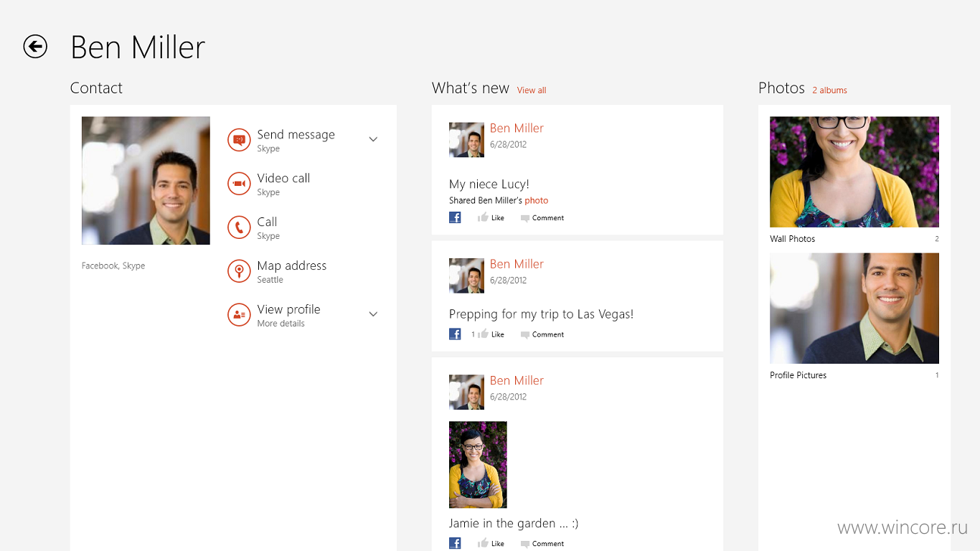Click comment bubble icon on Las Vegas post
Screen dimensions: 980x551
(x=525, y=335)
